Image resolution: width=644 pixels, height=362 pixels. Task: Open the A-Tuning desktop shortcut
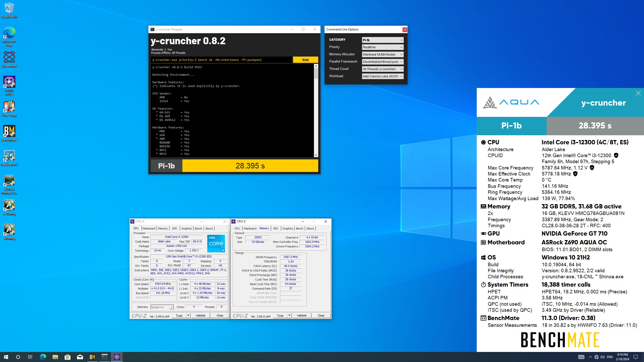pos(9,207)
